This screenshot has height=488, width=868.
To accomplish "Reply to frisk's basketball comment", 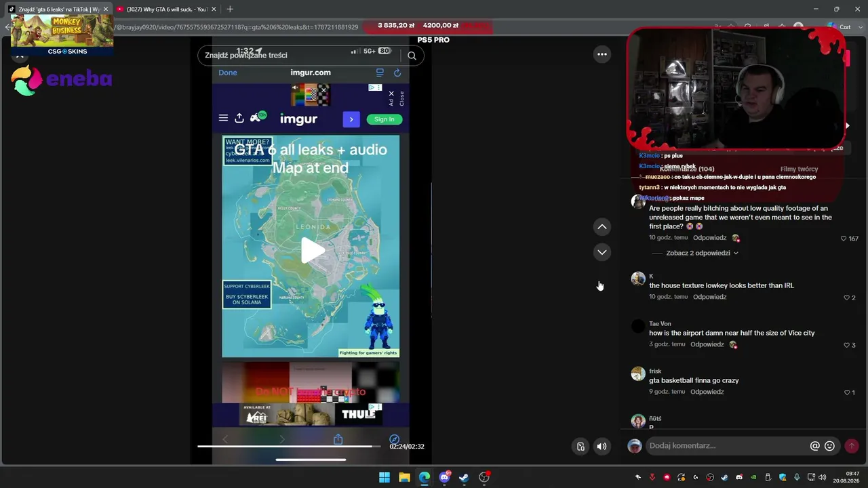I will point(707,392).
